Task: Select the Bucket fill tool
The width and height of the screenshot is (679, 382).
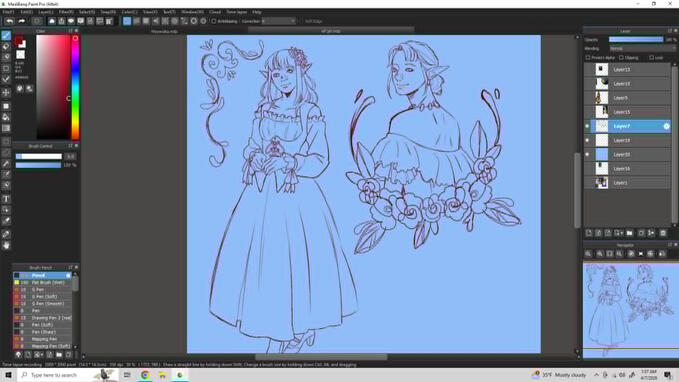Action: (x=6, y=117)
